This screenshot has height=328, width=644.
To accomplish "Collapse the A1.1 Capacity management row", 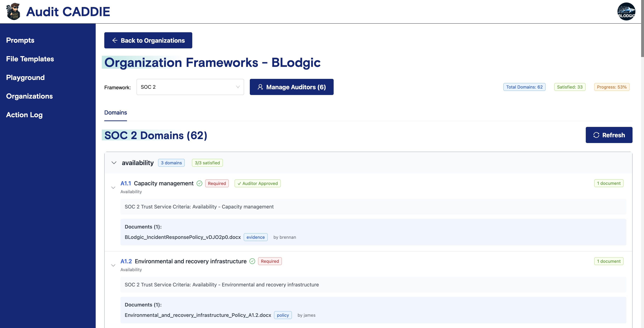I will click(113, 187).
